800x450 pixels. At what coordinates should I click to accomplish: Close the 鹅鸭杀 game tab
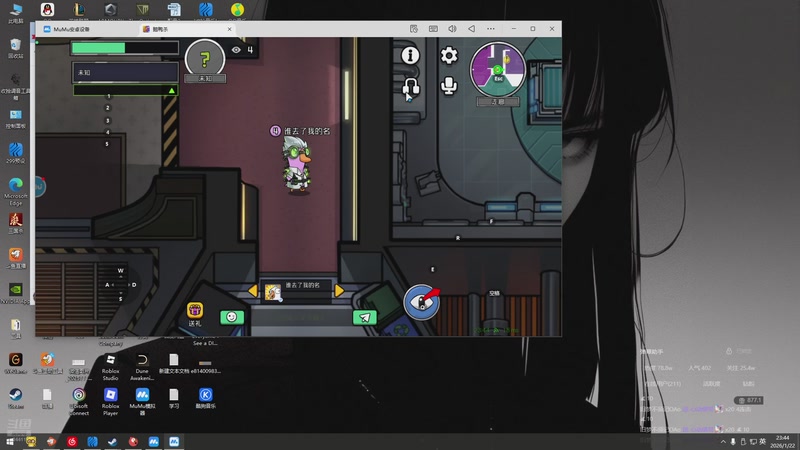pyautogui.click(x=229, y=29)
